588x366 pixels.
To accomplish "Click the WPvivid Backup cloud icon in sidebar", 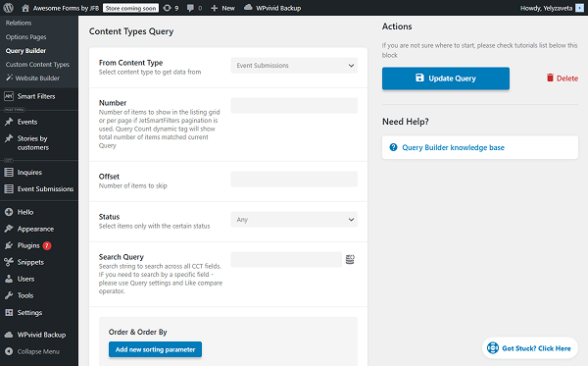I will pyautogui.click(x=9, y=335).
